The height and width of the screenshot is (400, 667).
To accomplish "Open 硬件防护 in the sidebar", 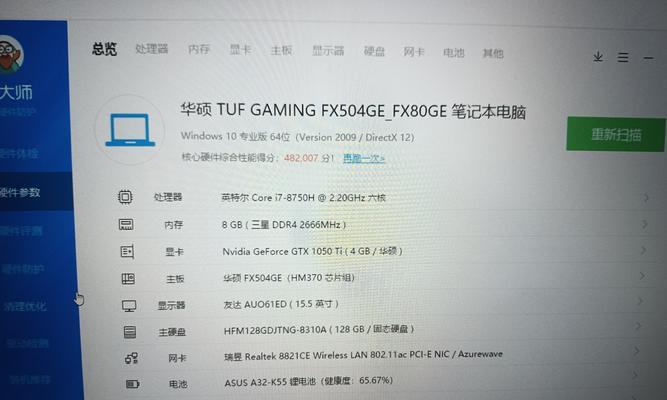I will (22, 269).
